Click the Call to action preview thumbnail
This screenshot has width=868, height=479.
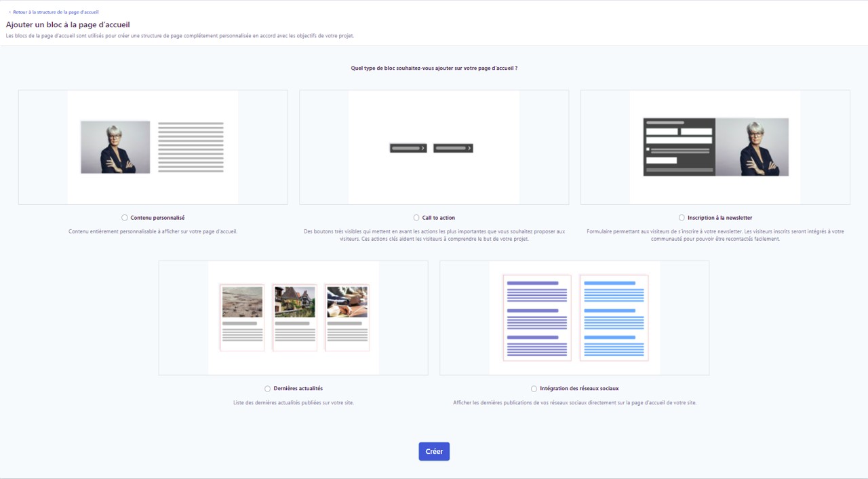click(434, 147)
